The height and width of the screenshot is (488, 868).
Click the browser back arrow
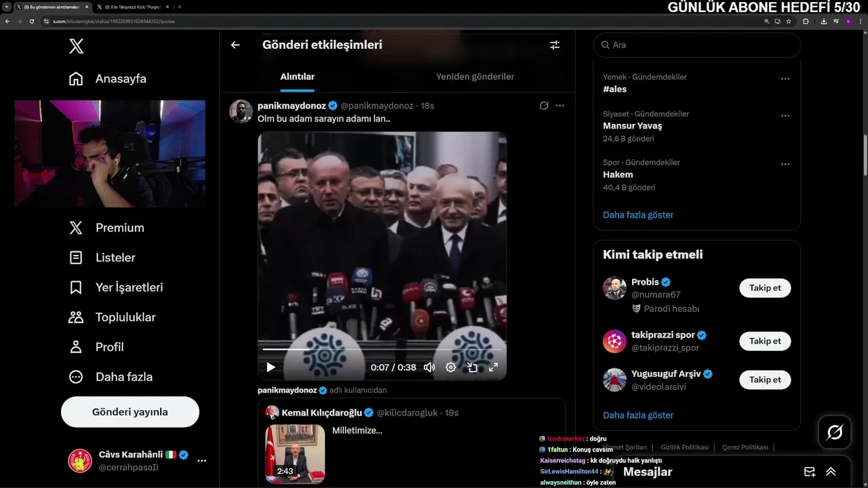pos(7,21)
